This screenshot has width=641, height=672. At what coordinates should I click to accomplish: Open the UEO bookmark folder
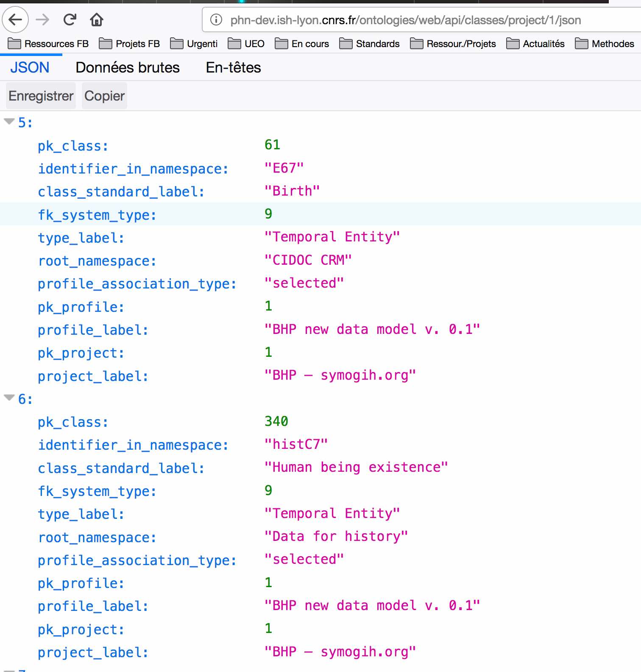[246, 44]
